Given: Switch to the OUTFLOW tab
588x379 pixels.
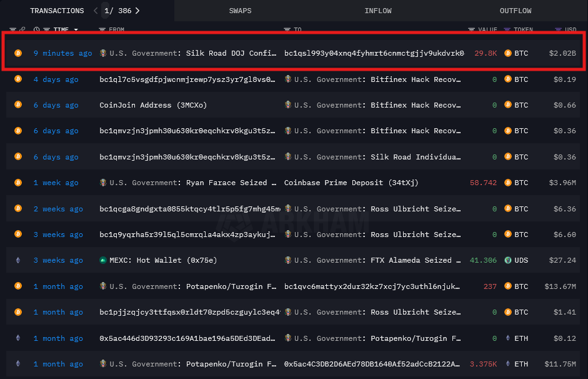Looking at the screenshot, I should 516,11.
